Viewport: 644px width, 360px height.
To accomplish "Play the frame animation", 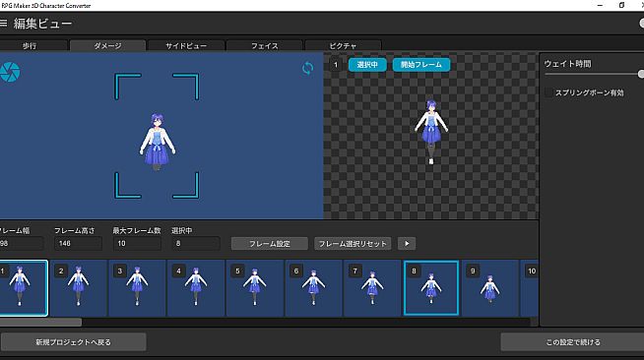I will [x=407, y=244].
